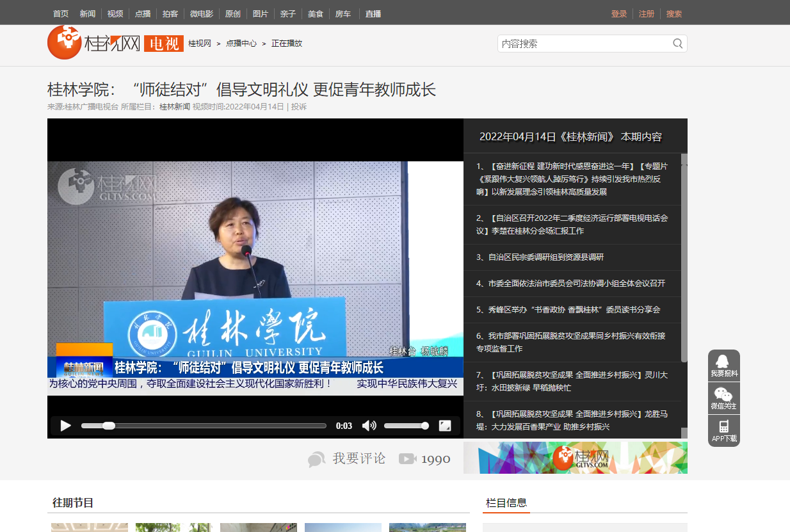Open the 微电影 navigation item
Screen dimensions: 790x532
click(202, 13)
